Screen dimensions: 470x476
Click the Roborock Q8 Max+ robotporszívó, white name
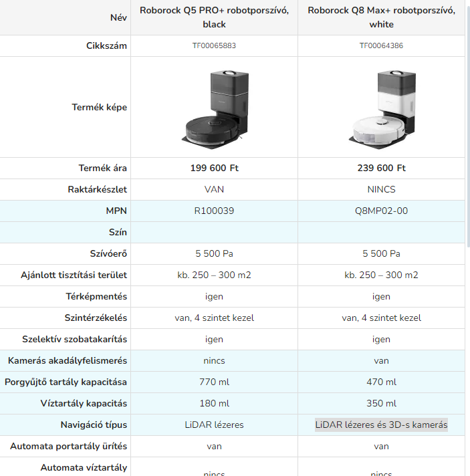click(382, 17)
